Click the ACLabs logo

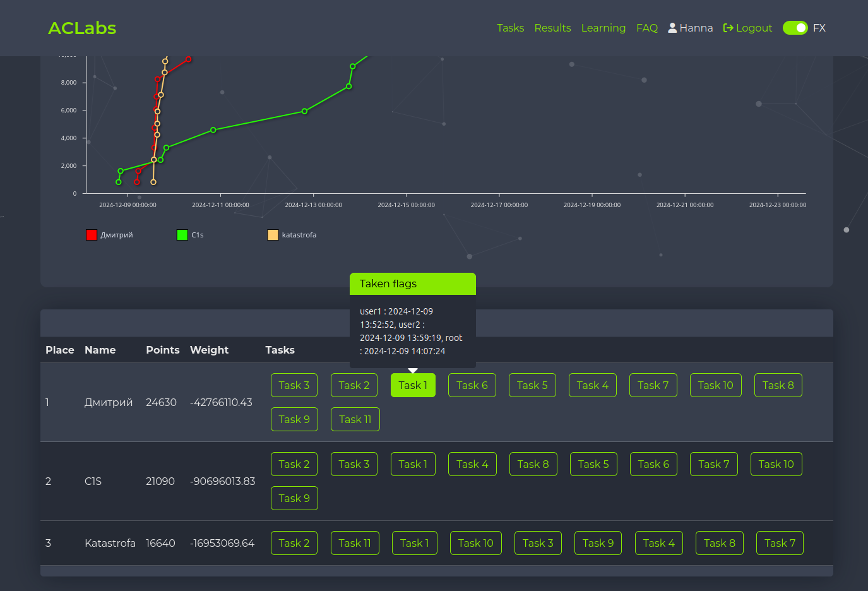tap(82, 28)
